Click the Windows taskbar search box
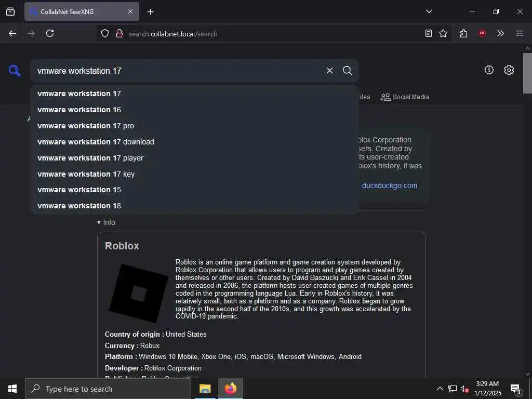 tap(108, 389)
